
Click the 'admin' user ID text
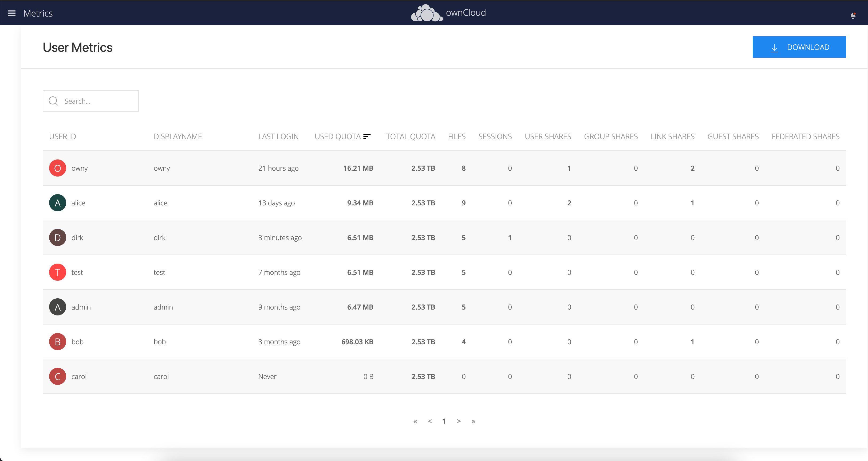pyautogui.click(x=81, y=307)
